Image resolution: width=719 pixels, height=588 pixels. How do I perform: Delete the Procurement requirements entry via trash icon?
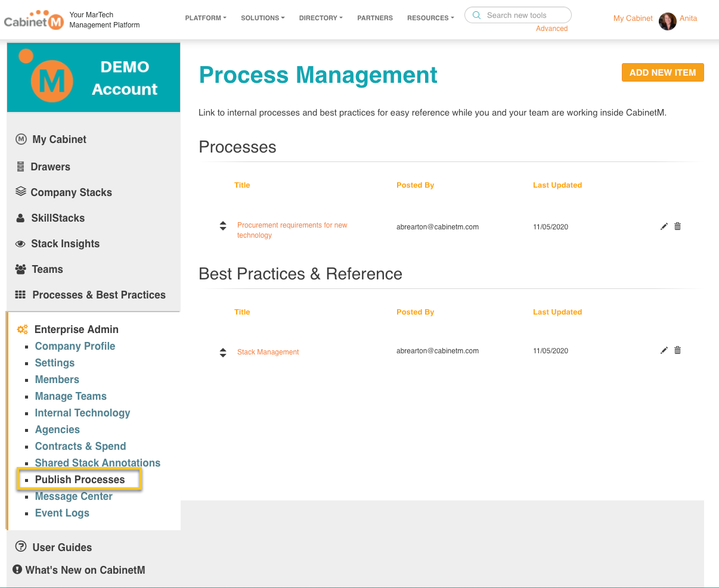(677, 226)
